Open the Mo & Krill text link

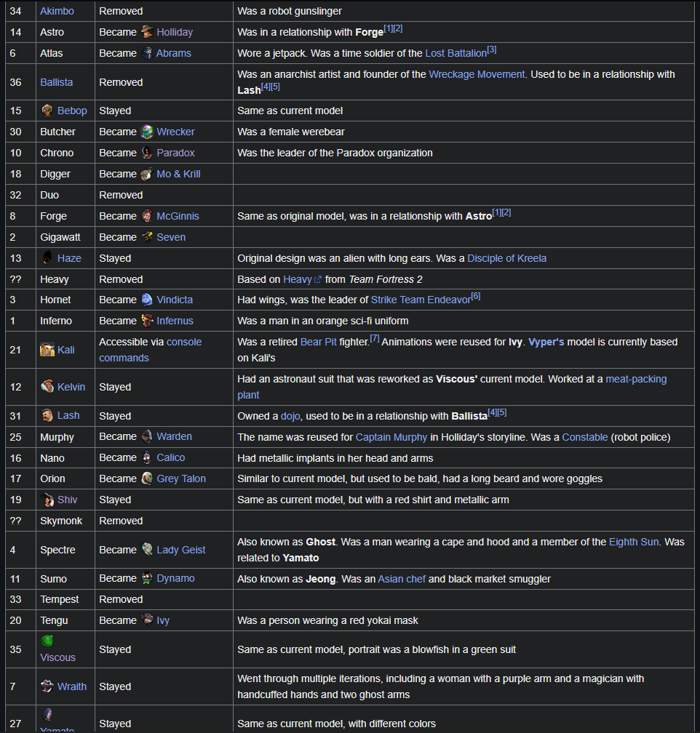click(178, 174)
